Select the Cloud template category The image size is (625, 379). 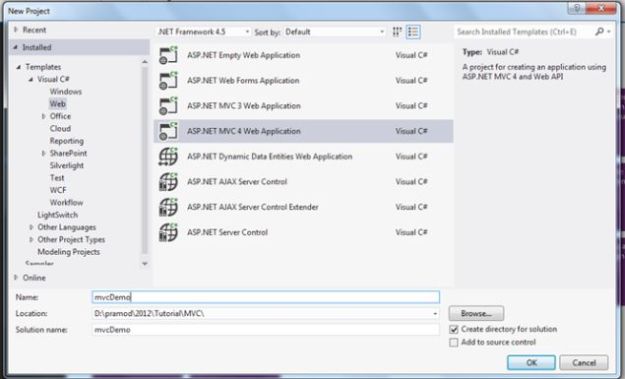60,129
